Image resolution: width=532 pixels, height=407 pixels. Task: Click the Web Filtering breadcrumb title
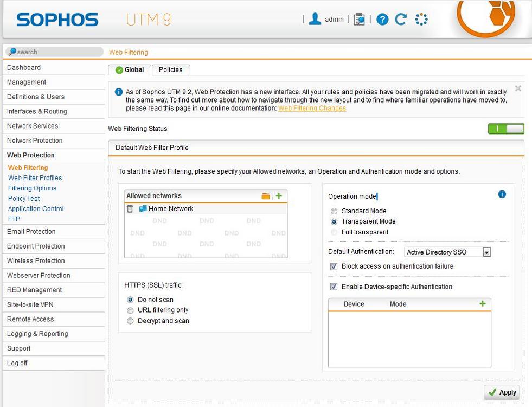128,52
